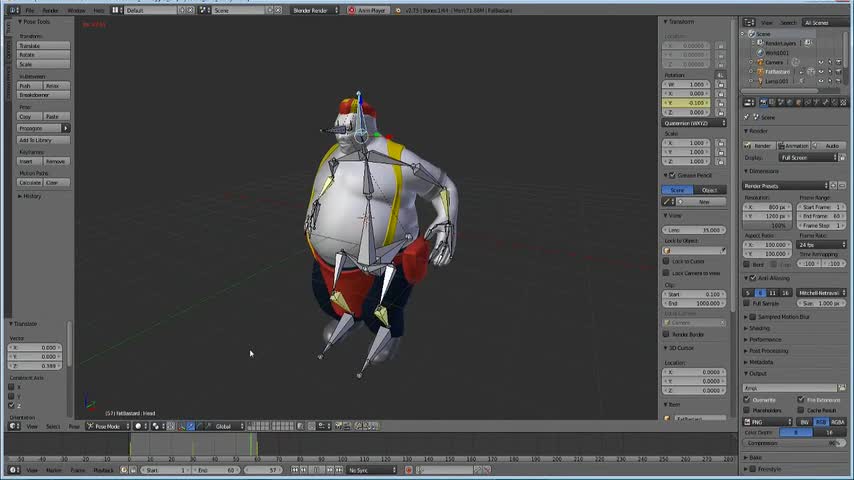The width and height of the screenshot is (854, 480).
Task: Click the World001 globe icon in the outliner
Action: coord(760,53)
